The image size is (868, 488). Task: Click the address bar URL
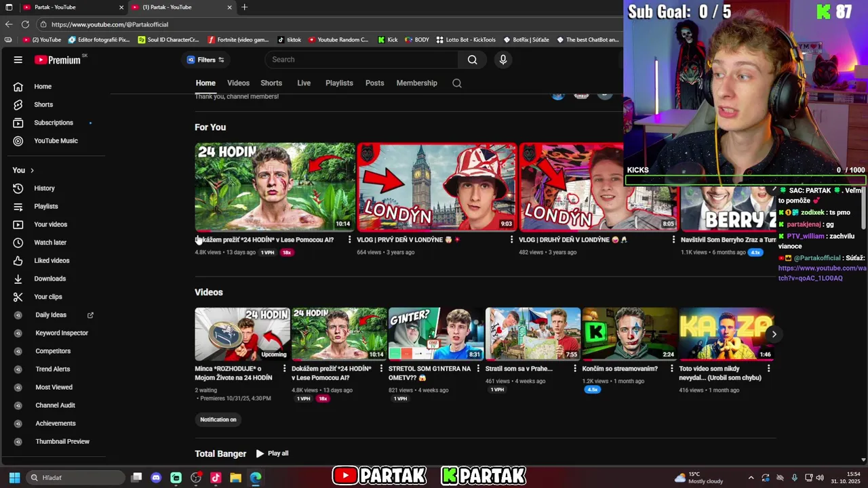tap(110, 24)
